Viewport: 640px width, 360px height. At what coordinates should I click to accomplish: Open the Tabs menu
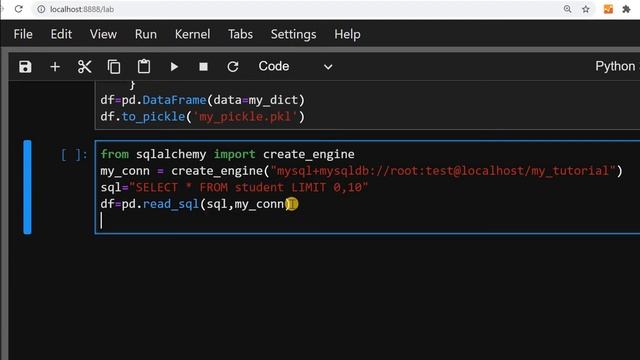[240, 34]
